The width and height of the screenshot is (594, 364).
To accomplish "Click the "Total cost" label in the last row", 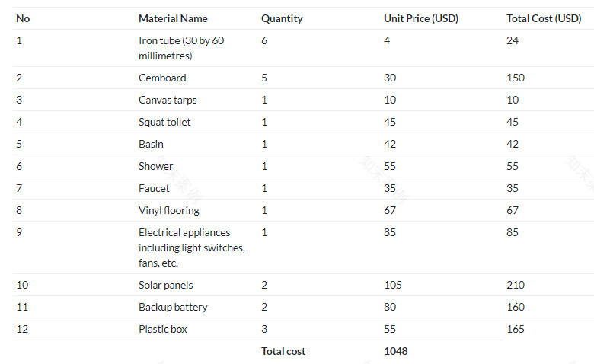I will 283,351.
